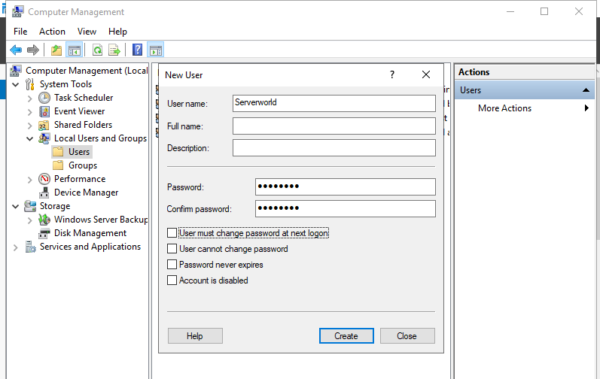Screen dimensions: 600x379
Task: Click the Disk Management icon
Action: click(44, 233)
